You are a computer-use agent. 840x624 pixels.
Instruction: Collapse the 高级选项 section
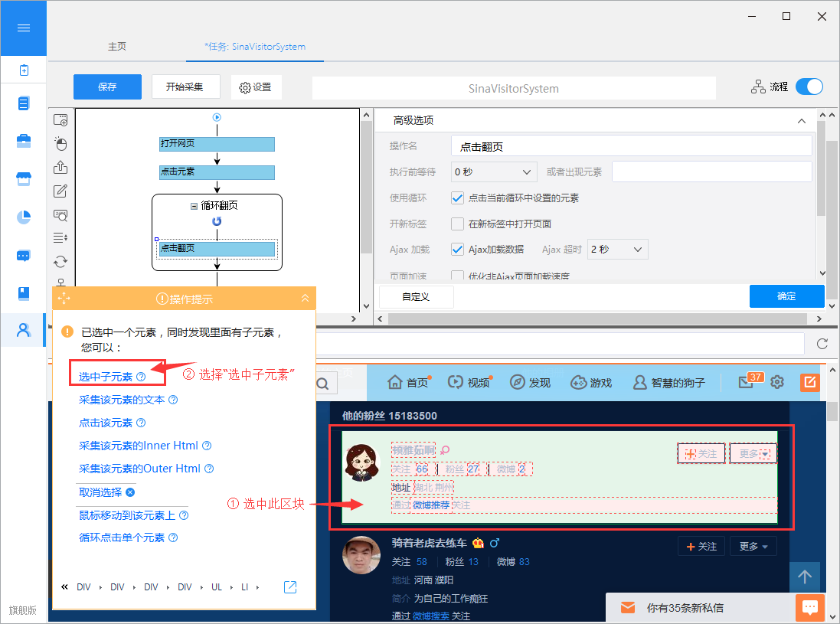coord(802,120)
